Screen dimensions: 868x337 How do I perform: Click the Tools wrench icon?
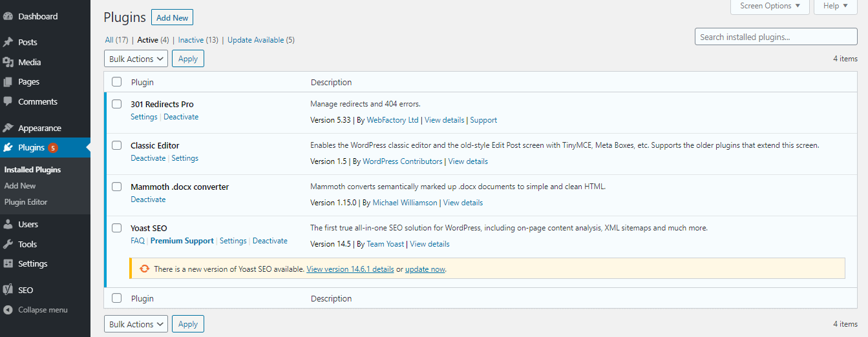click(x=8, y=244)
